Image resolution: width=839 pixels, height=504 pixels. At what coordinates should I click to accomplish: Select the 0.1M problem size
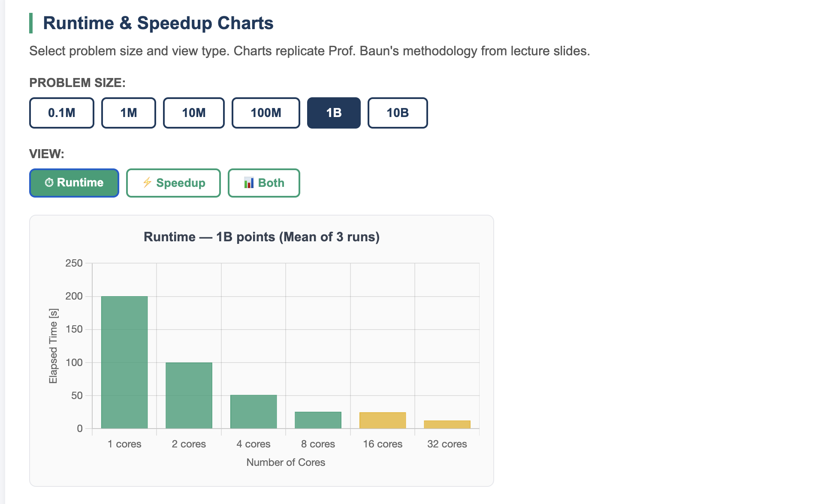[62, 113]
